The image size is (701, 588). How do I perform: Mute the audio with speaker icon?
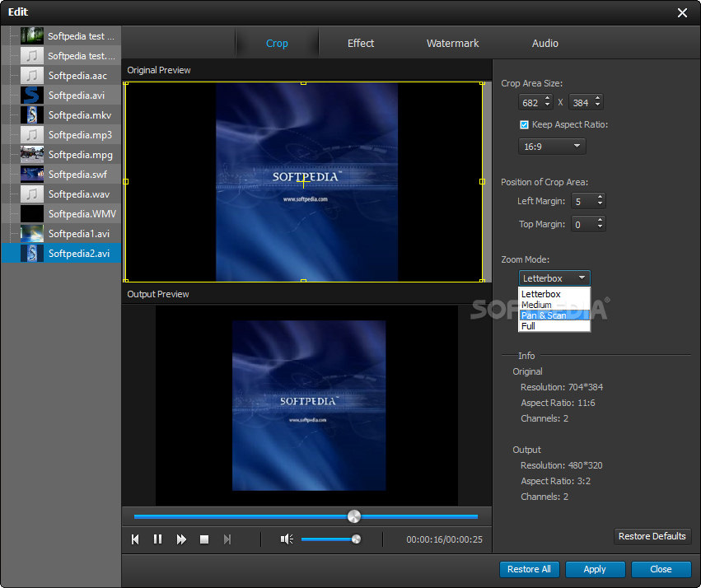click(x=287, y=539)
